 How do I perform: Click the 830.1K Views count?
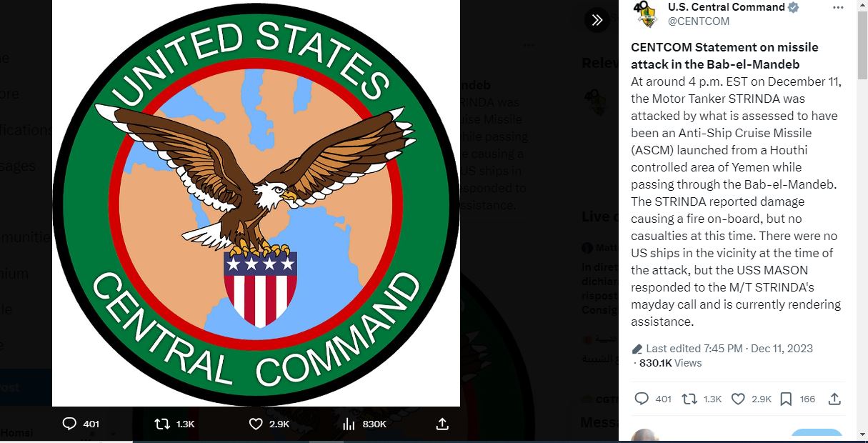point(670,363)
